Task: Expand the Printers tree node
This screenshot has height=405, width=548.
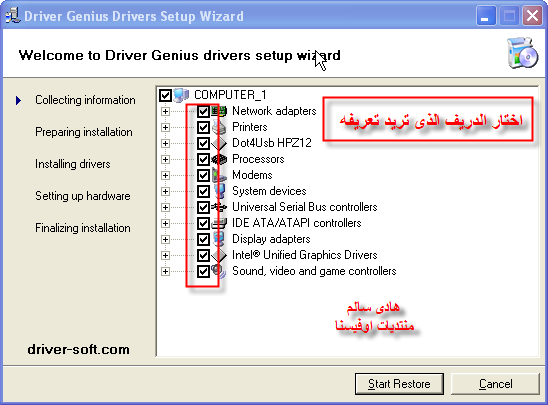Action: [165, 128]
